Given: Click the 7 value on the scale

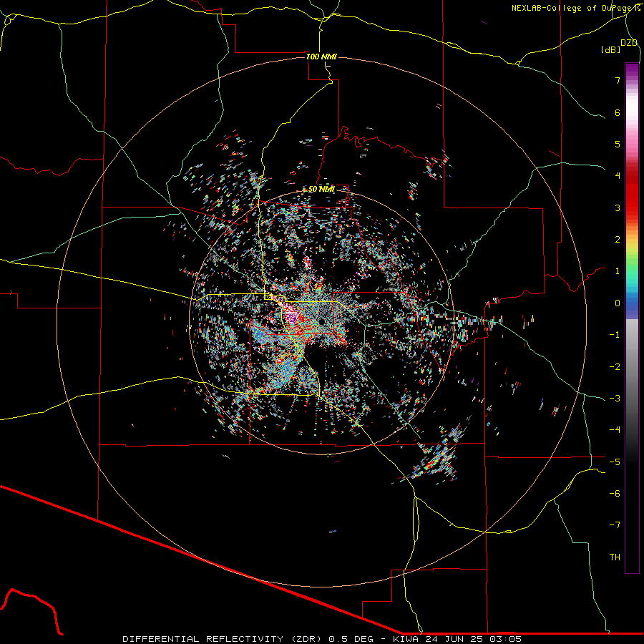Looking at the screenshot, I should pyautogui.click(x=618, y=80).
